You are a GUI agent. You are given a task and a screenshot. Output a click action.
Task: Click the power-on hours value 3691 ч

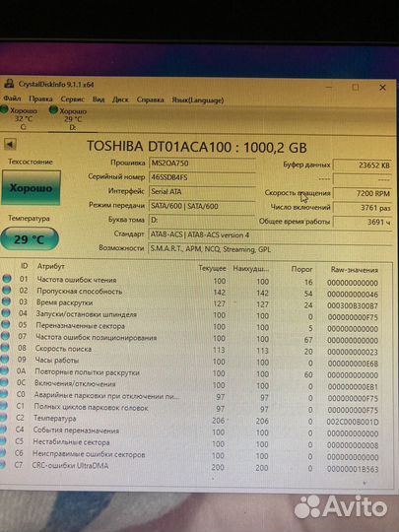[363, 223]
